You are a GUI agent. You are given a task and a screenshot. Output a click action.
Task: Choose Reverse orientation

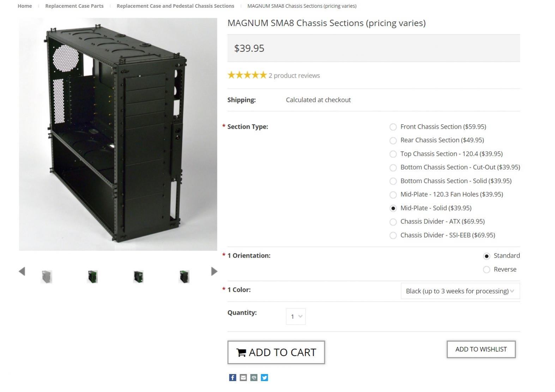(486, 270)
